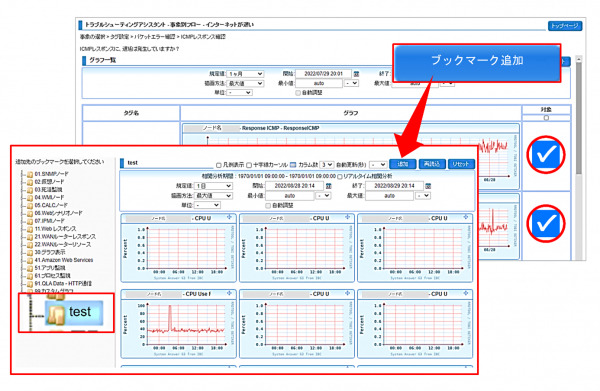Open the 01.SNMPノード folder icon
This screenshot has width=600, height=391.
click(30, 174)
